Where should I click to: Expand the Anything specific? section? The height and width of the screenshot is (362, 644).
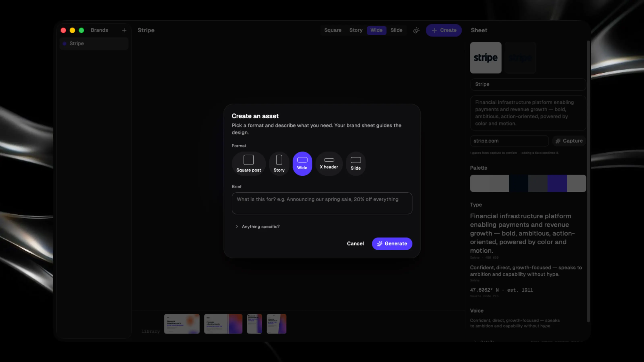click(258, 227)
